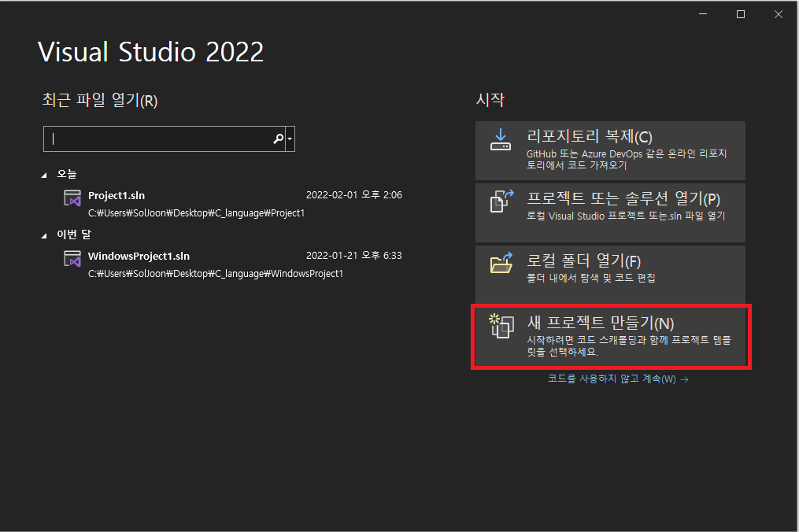799x532 pixels.
Task: Click the magnifier icon in search box
Action: 278,139
